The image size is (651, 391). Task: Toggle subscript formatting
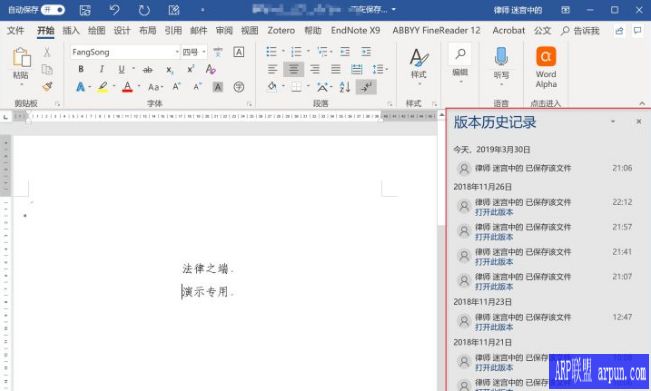pyautogui.click(x=169, y=70)
